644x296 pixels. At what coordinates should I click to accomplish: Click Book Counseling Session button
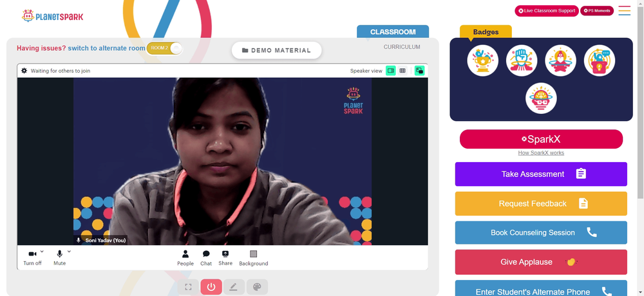click(541, 233)
